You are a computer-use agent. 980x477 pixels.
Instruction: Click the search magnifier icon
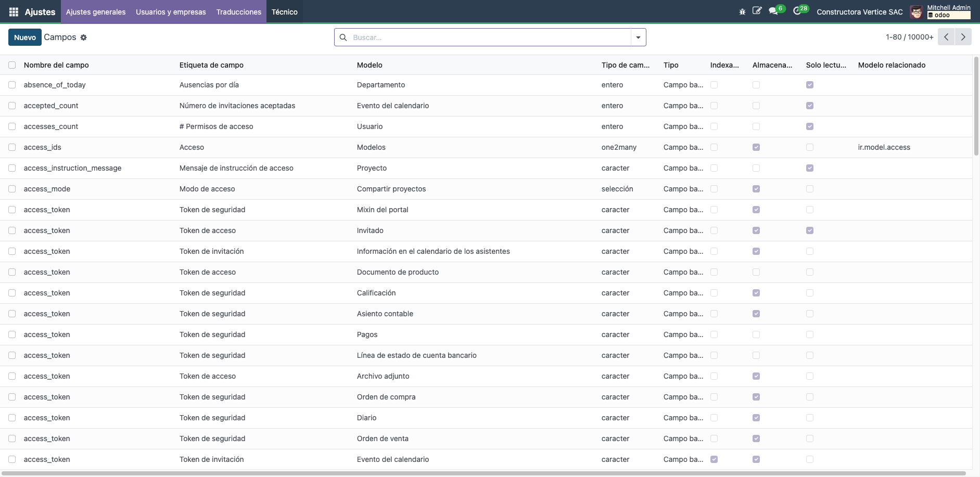(343, 37)
